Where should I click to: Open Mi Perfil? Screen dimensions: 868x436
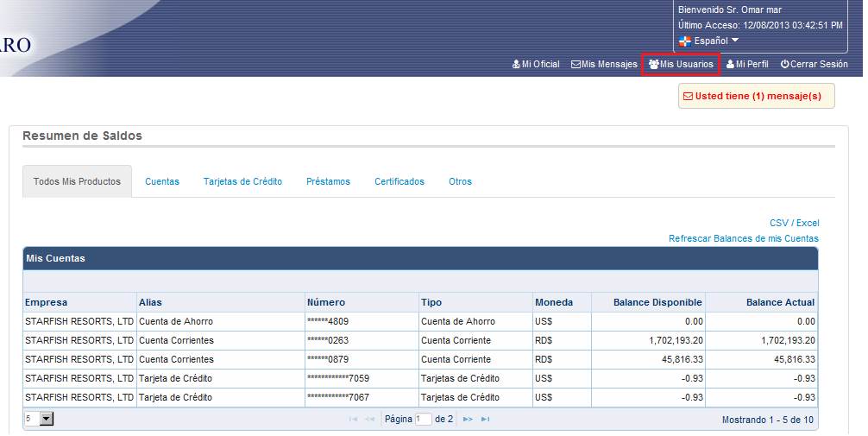[x=747, y=64]
